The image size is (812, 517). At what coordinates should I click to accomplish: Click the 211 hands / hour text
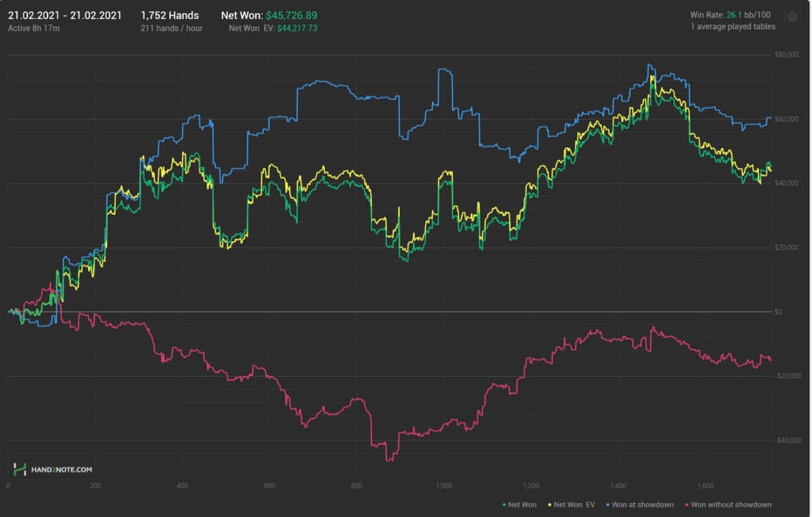click(171, 29)
